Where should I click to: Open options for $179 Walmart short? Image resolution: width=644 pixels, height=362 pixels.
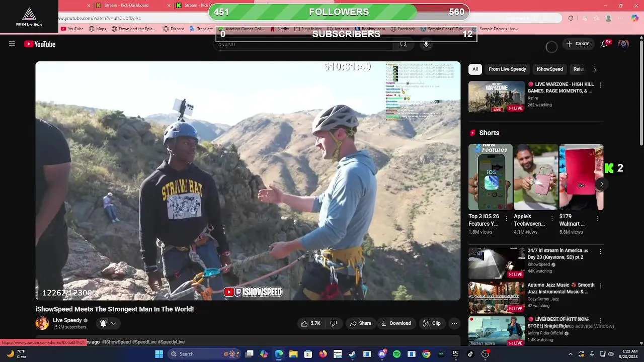(x=597, y=219)
